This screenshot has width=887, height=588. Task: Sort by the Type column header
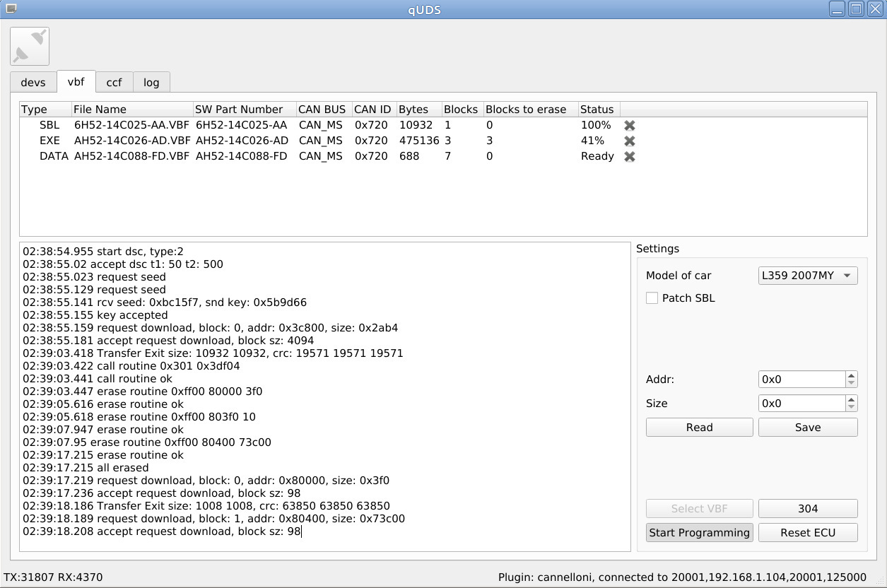pos(45,110)
